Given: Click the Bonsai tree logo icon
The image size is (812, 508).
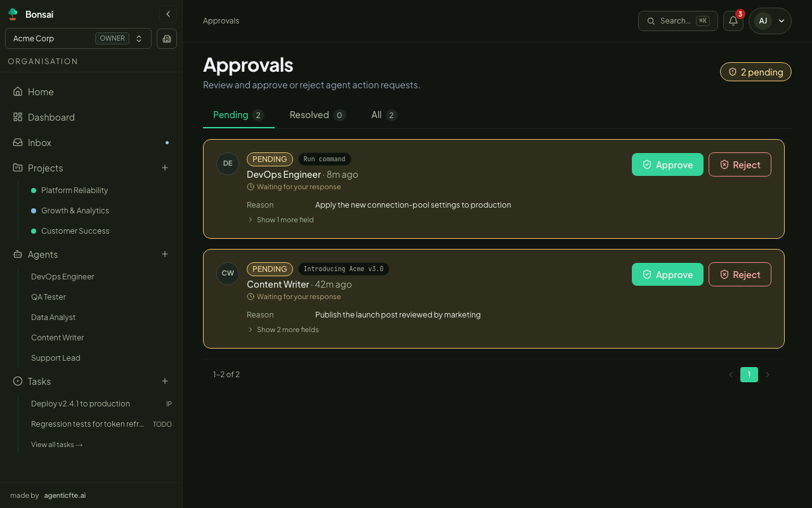Looking at the screenshot, I should point(13,14).
